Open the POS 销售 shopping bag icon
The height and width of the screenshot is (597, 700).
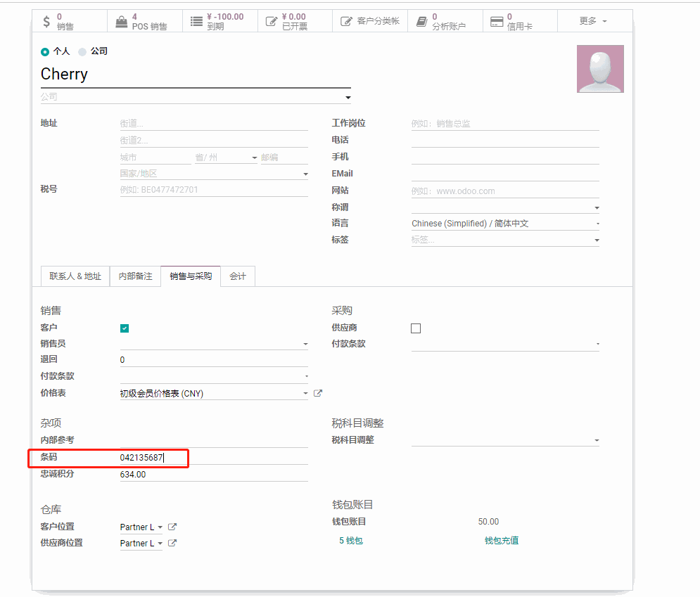[x=121, y=22]
